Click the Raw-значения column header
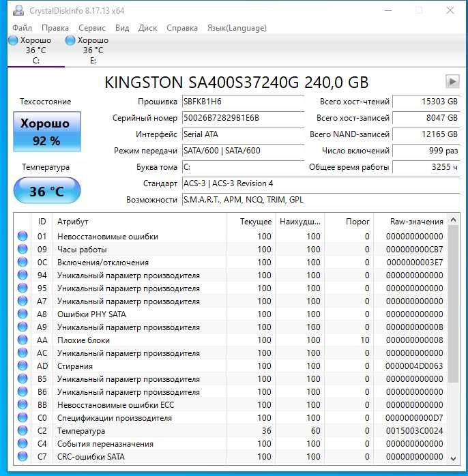This screenshot has width=468, height=476. (x=410, y=222)
